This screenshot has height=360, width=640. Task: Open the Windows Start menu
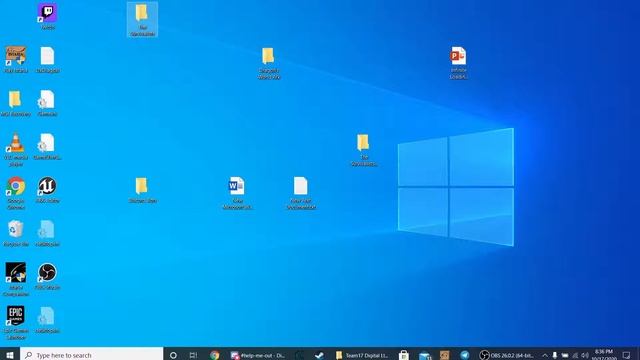point(10,354)
